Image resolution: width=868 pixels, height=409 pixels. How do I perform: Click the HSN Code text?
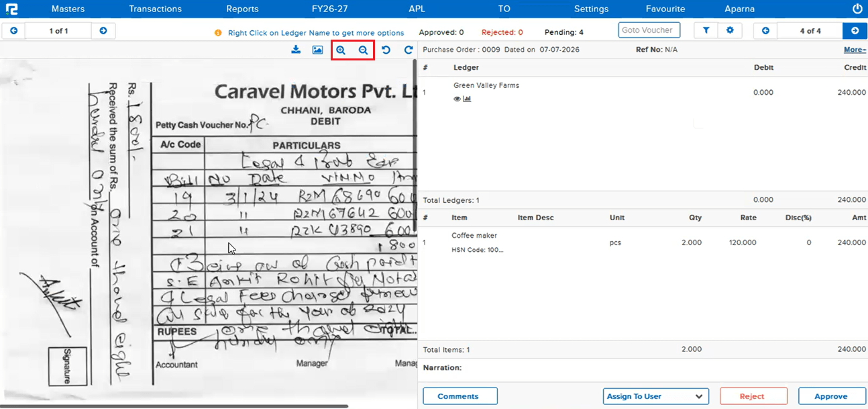pos(478,250)
